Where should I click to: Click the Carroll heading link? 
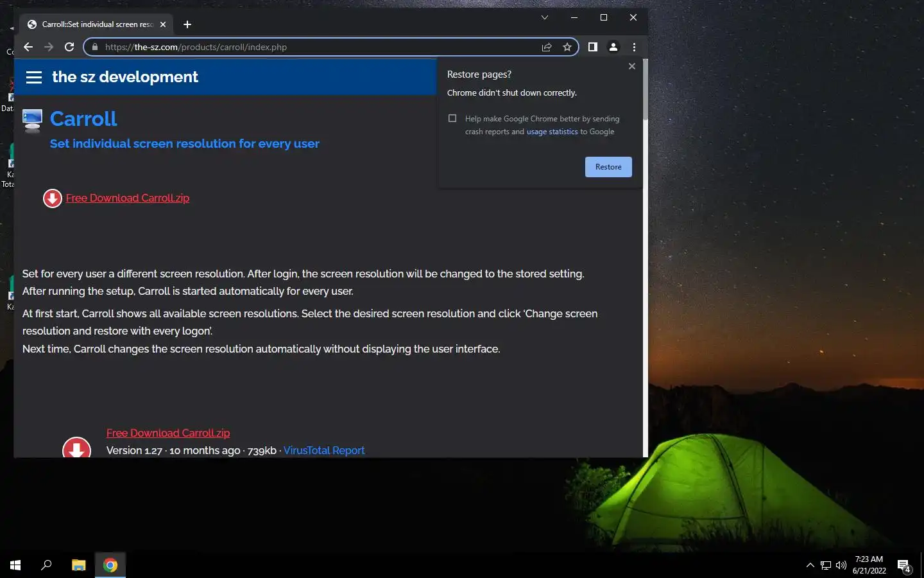[83, 119]
